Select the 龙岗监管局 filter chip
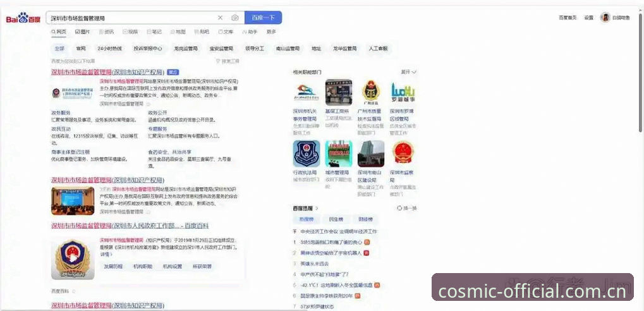The width and height of the screenshot is (644, 311). (x=186, y=49)
